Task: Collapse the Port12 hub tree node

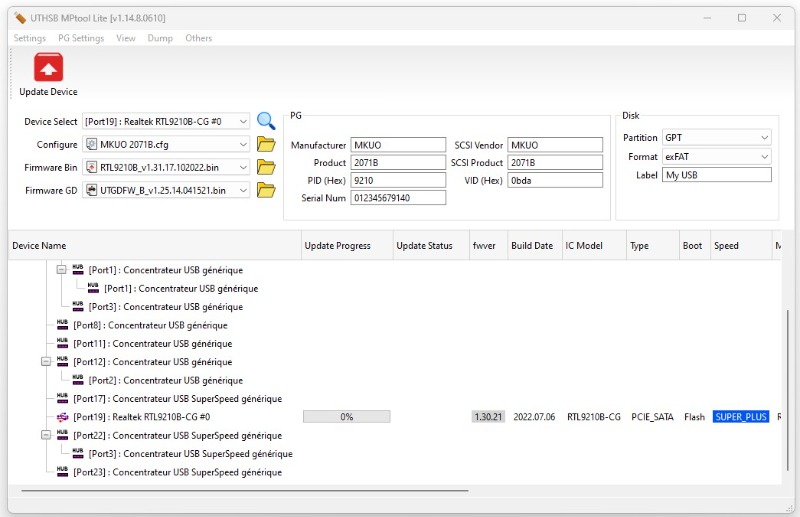Action: (46, 362)
